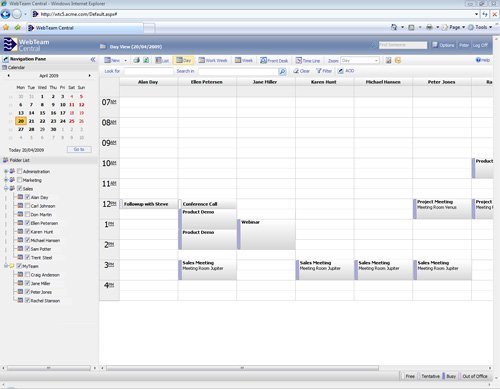Switch to Week view
Image resolution: width=500 pixels, height=389 pixels.
pos(244,60)
